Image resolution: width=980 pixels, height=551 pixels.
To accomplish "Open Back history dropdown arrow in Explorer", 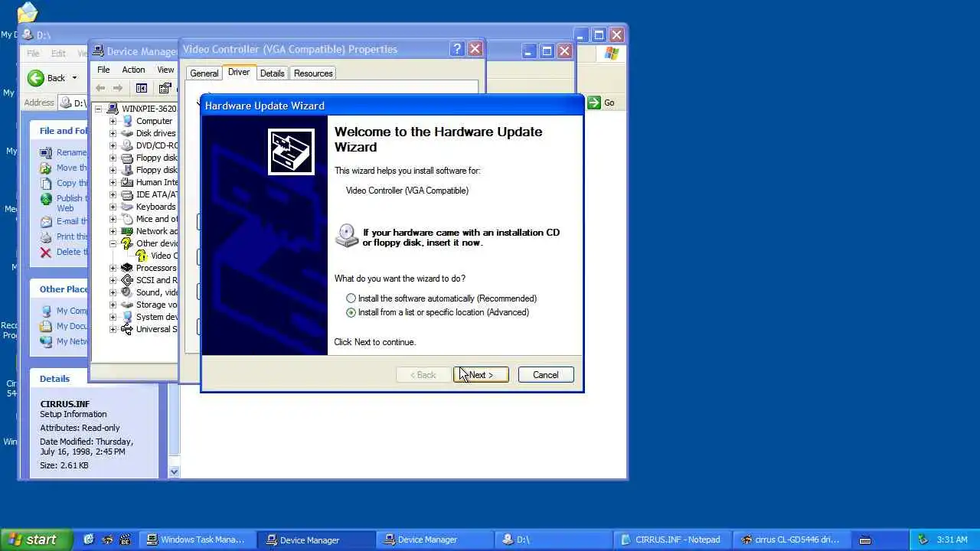I will [x=74, y=78].
